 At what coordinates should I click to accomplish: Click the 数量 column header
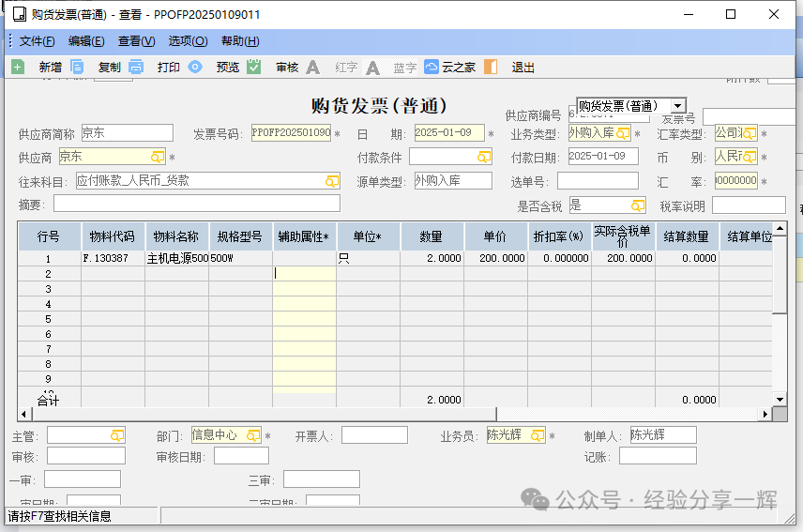(x=432, y=236)
